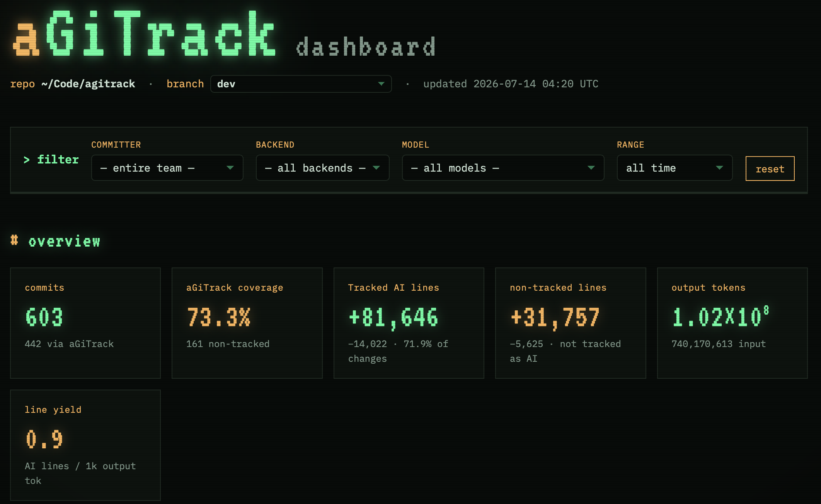The image size is (821, 504).
Task: Click the '161 non-tracked' subtext
Action: click(x=228, y=344)
